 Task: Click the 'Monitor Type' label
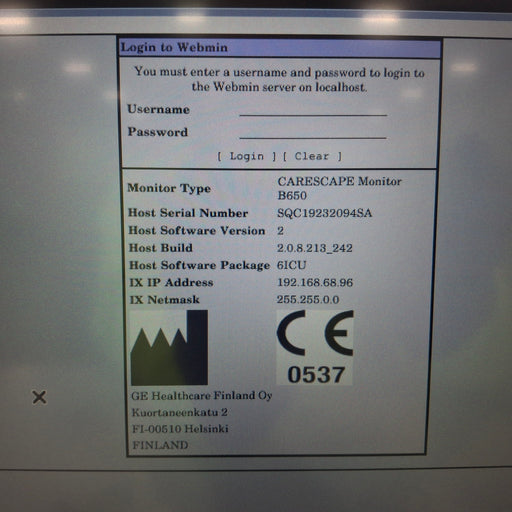(x=169, y=188)
